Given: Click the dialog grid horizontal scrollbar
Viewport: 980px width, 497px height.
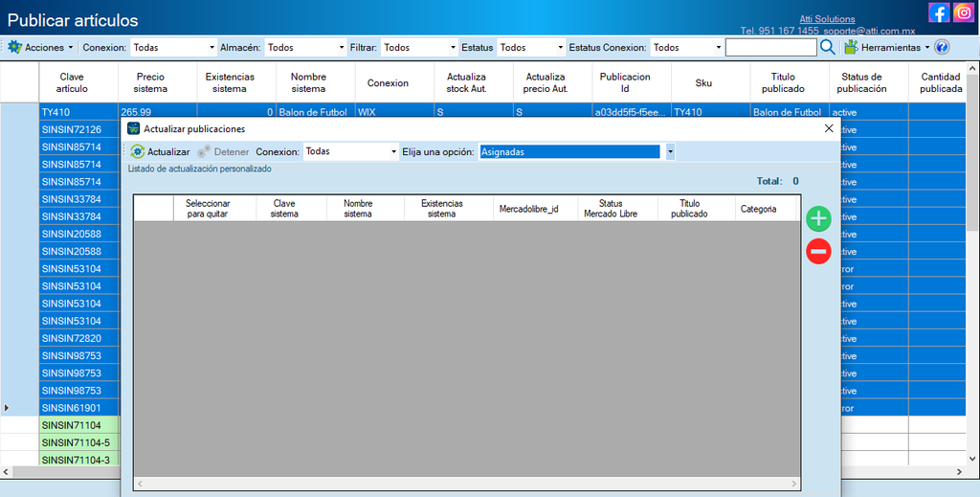Looking at the screenshot, I should (467, 484).
